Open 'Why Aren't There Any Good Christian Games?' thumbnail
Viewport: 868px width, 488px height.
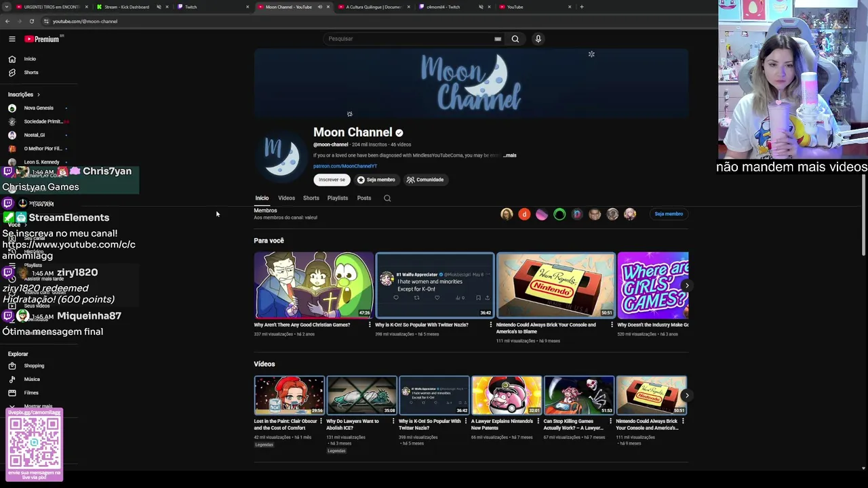[x=313, y=285]
